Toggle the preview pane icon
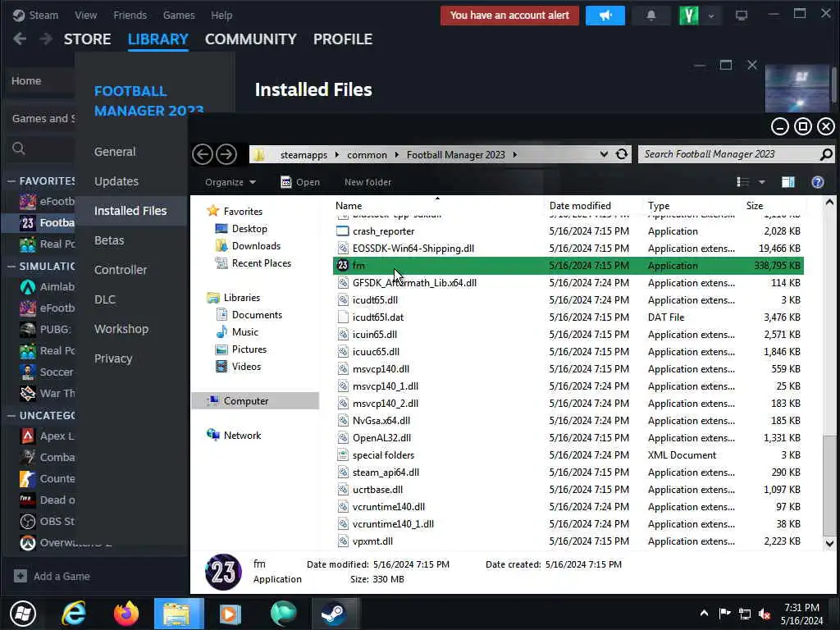Screen dimensions: 840x630 [788, 182]
